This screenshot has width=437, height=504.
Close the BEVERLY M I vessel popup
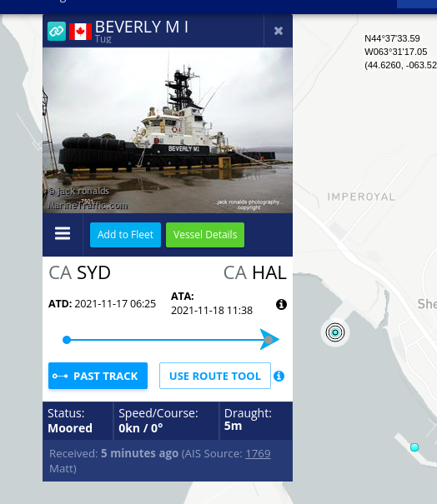pyautogui.click(x=279, y=31)
